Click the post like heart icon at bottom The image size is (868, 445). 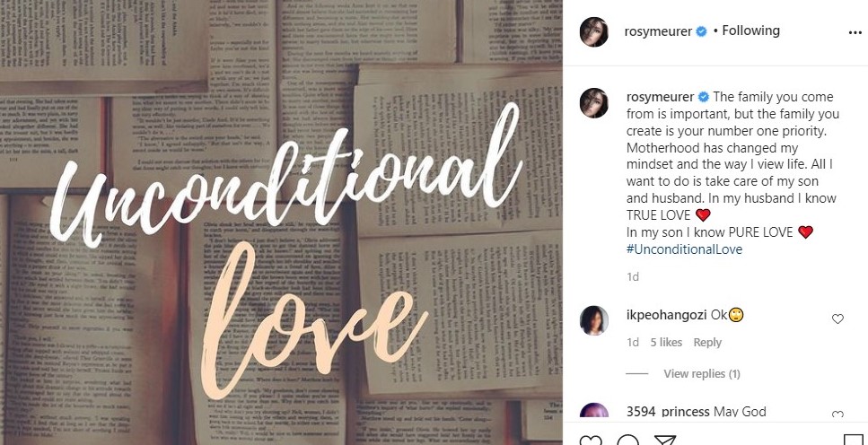click(x=590, y=441)
